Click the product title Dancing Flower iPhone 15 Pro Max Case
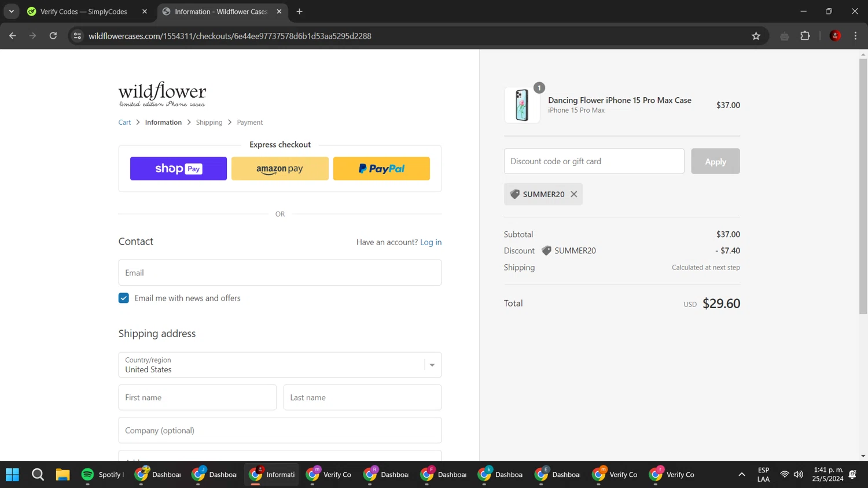Image resolution: width=868 pixels, height=488 pixels. [620, 100]
